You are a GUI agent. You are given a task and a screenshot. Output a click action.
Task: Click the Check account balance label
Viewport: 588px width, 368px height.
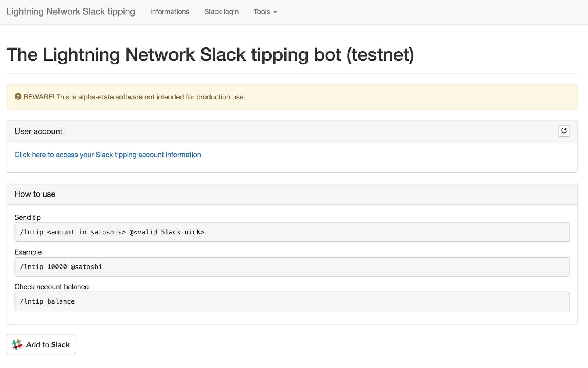(x=51, y=287)
